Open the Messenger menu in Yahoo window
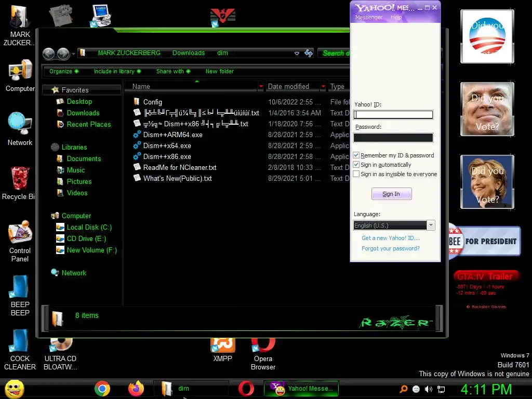This screenshot has width=532, height=399. [x=368, y=17]
